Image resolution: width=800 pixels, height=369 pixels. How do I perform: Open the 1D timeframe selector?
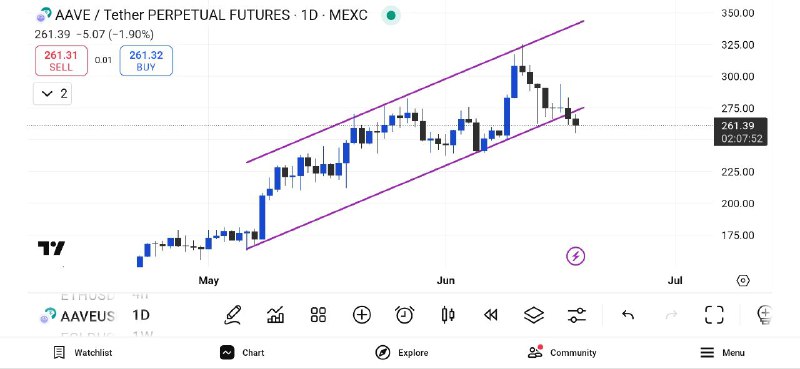141,315
